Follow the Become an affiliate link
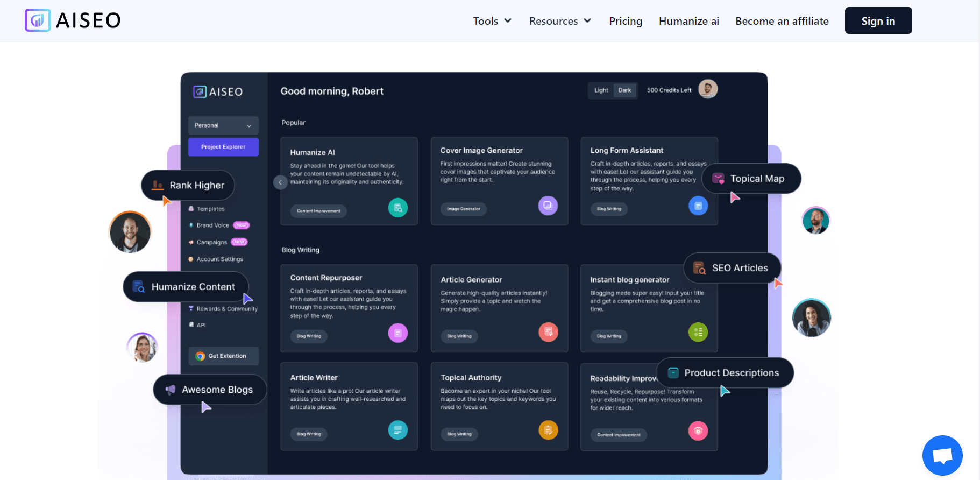 782,21
